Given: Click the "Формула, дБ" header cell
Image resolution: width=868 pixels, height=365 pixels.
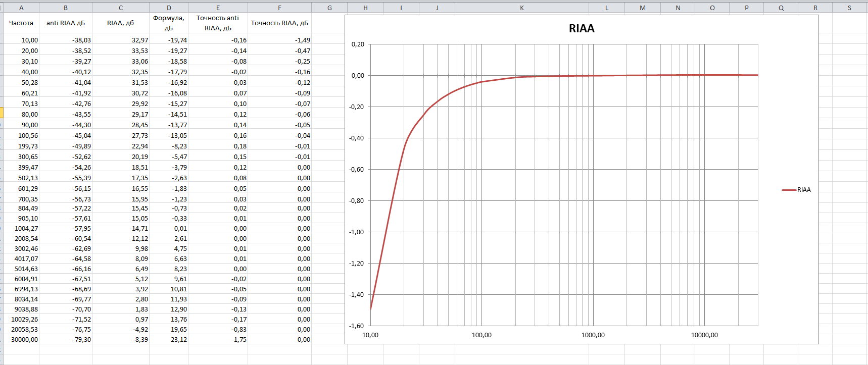Looking at the screenshot, I should (x=169, y=23).
